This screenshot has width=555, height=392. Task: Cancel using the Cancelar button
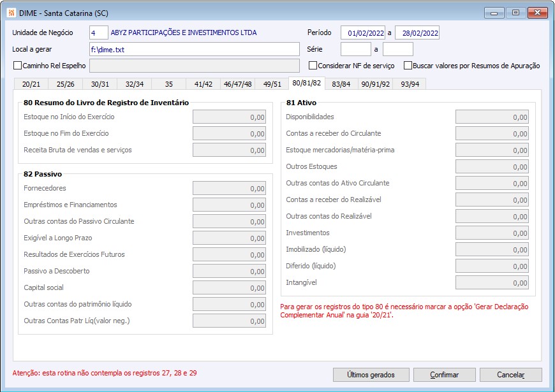tap(511, 375)
